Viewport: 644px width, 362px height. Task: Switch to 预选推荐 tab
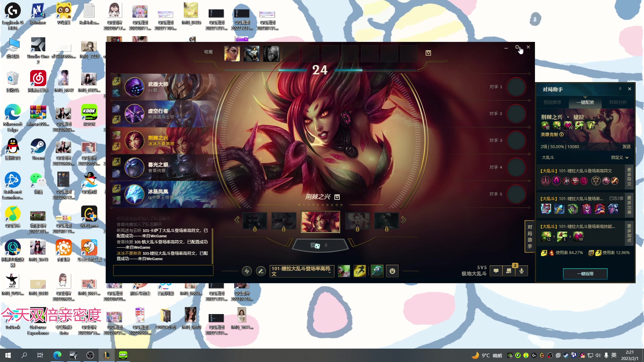pyautogui.click(x=552, y=102)
